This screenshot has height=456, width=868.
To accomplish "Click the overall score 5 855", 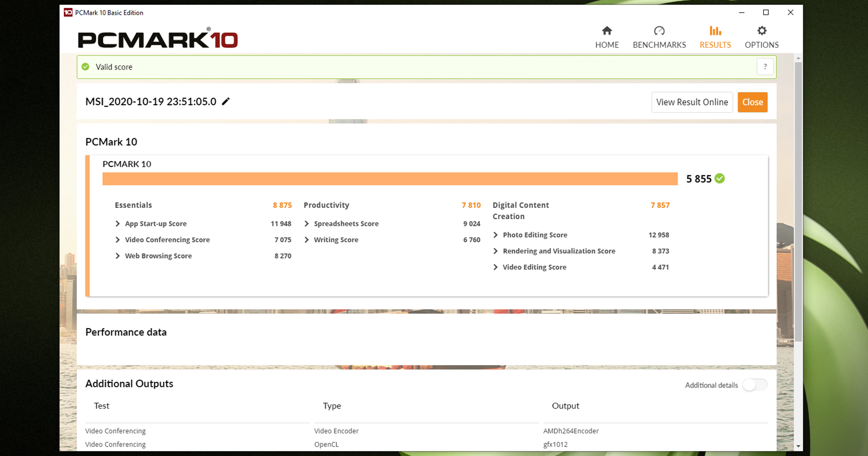I will 698,179.
